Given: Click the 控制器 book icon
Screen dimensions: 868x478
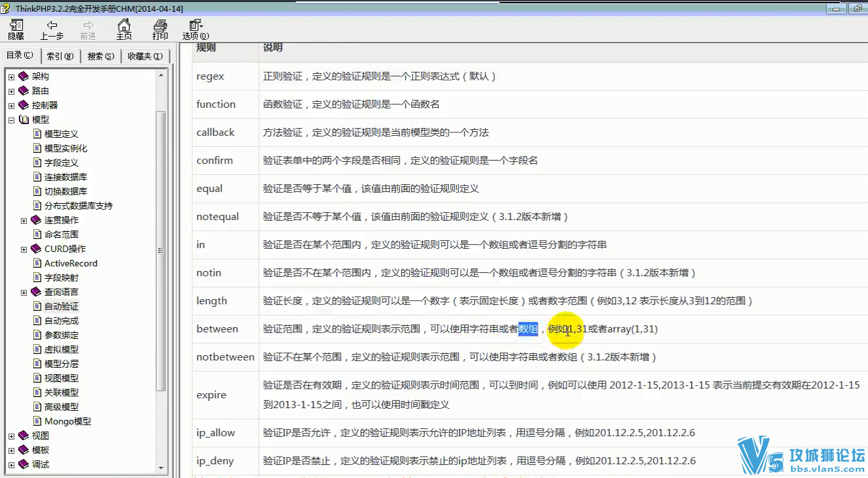Looking at the screenshot, I should (x=24, y=105).
